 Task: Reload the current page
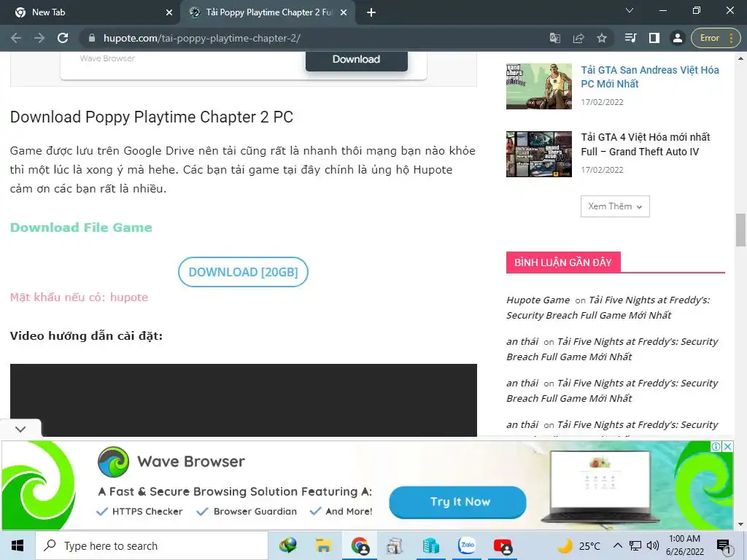click(63, 38)
